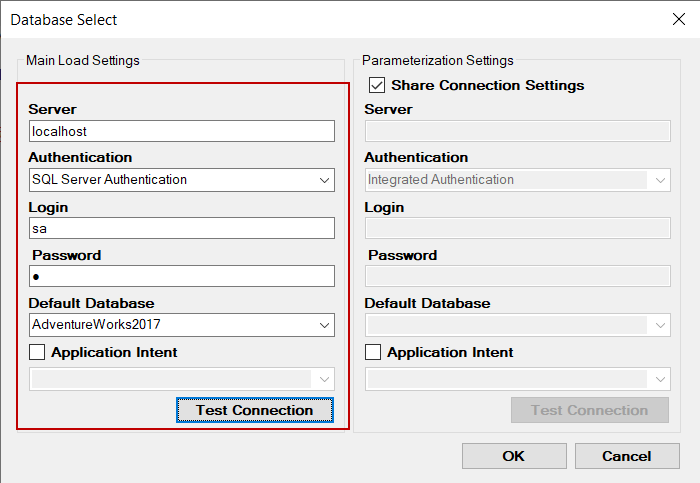Viewport: 700px width, 483px height.
Task: Click the Parameterization Settings Login field
Action: [517, 229]
